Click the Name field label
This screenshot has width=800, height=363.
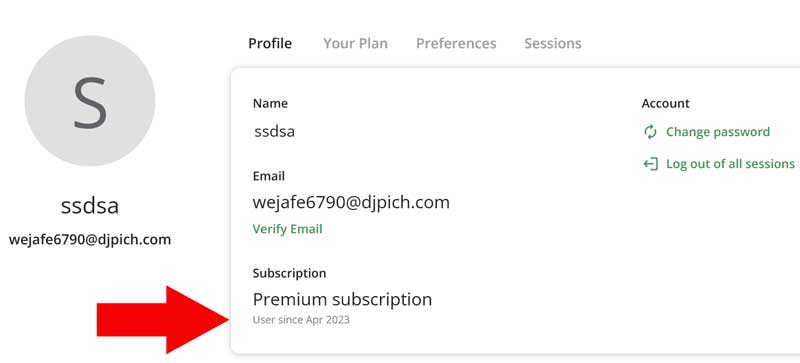[x=270, y=103]
